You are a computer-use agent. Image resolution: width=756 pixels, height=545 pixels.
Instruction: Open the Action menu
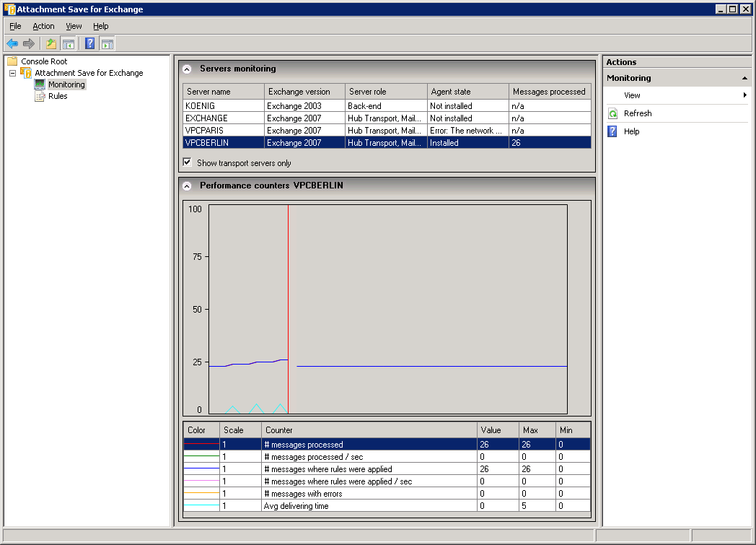(43, 26)
